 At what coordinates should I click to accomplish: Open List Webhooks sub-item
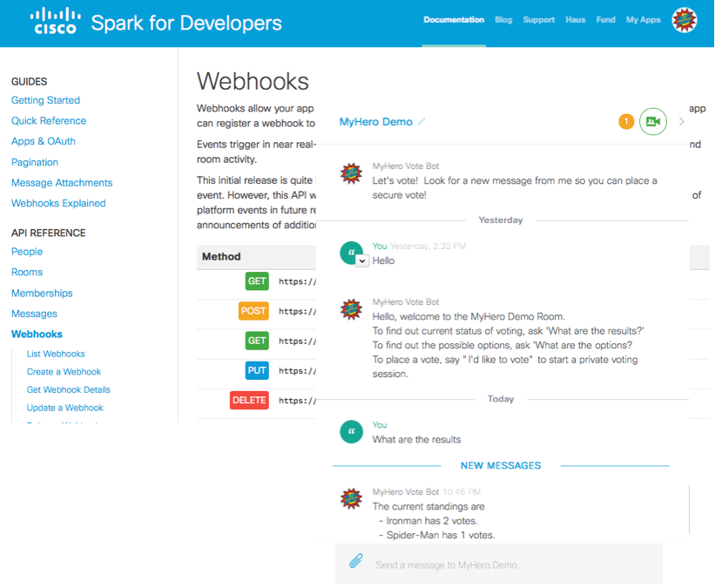[56, 354]
